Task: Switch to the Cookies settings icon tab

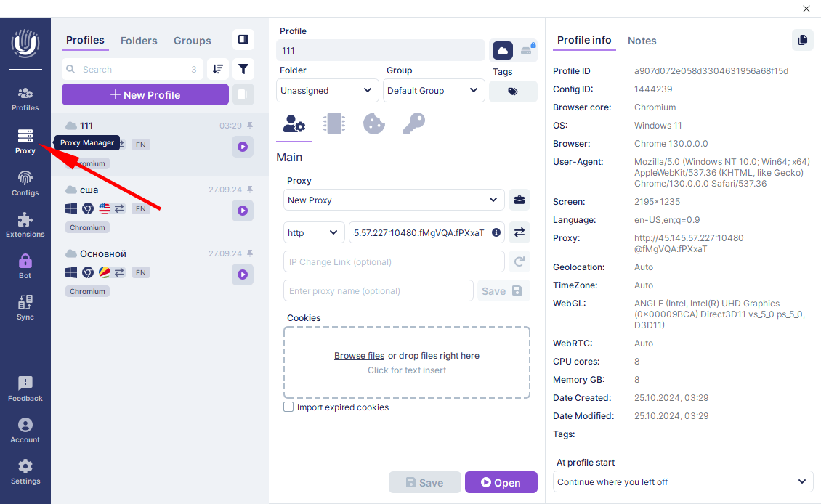Action: (373, 123)
